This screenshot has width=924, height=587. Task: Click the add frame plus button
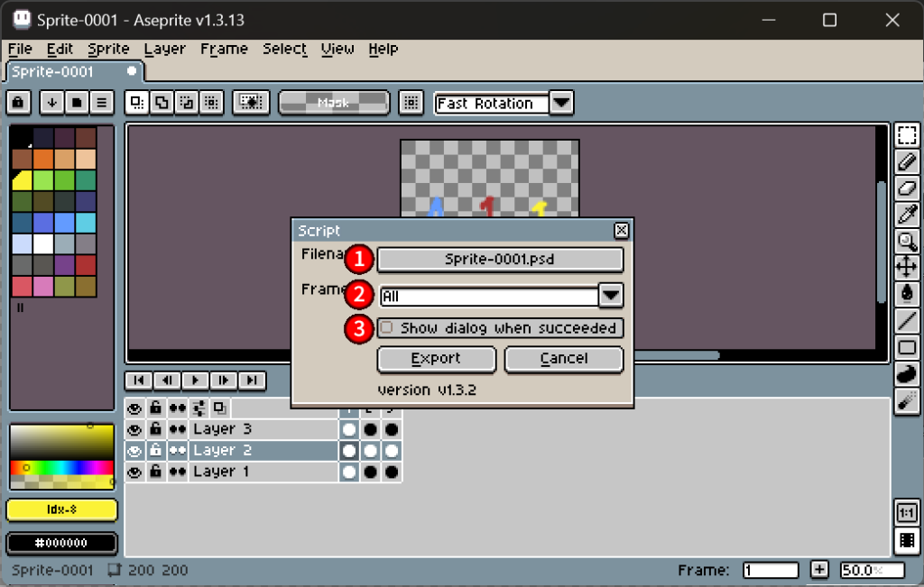coord(819,569)
